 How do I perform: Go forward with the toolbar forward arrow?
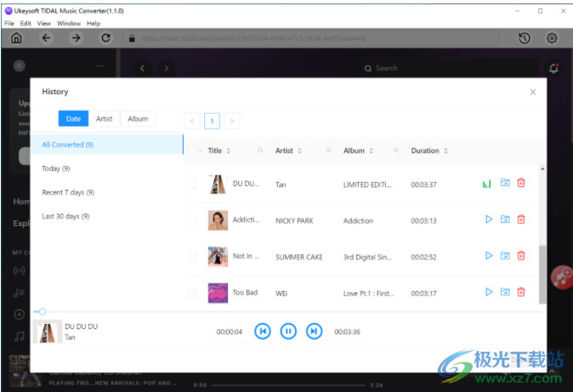76,38
